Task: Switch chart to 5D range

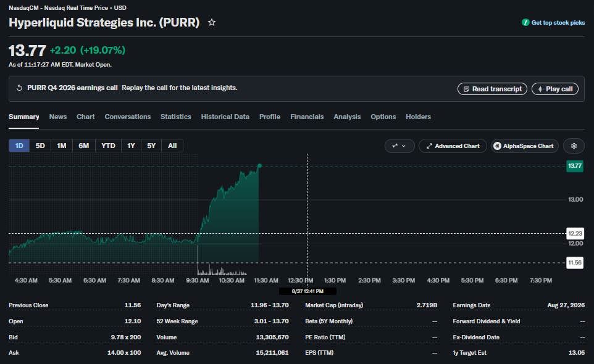Action: [40, 146]
